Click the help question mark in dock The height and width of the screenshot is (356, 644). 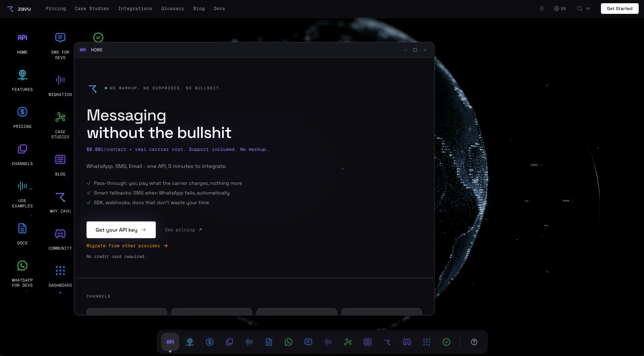474,342
